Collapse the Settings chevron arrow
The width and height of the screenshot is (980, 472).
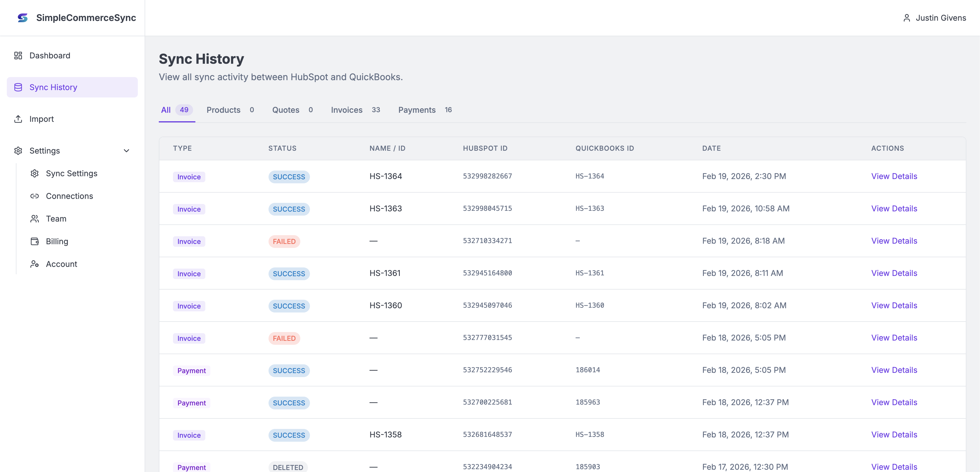[x=126, y=151]
